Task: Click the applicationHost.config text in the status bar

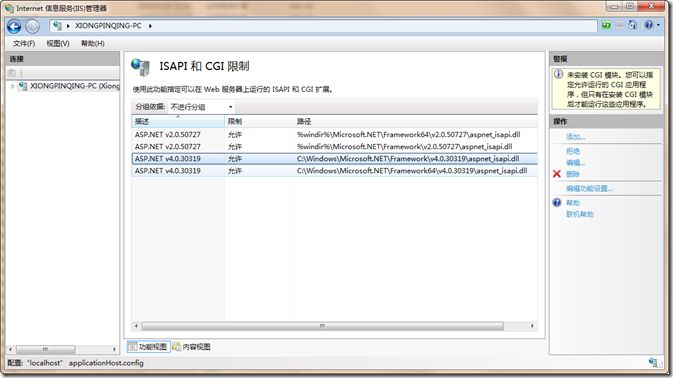Action: tap(106, 363)
